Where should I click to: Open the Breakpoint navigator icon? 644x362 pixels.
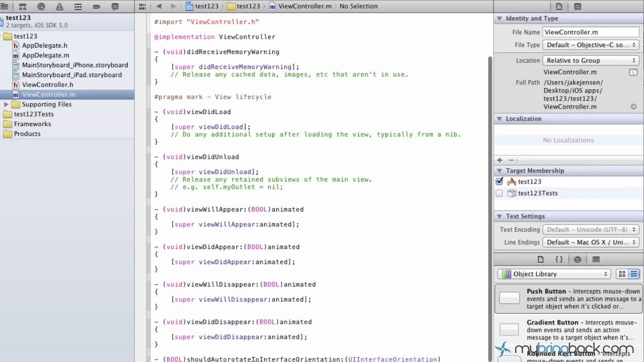click(97, 7)
